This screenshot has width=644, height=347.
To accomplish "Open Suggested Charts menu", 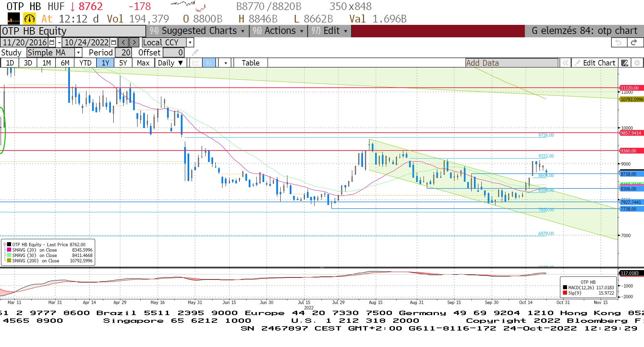I will click(198, 31).
